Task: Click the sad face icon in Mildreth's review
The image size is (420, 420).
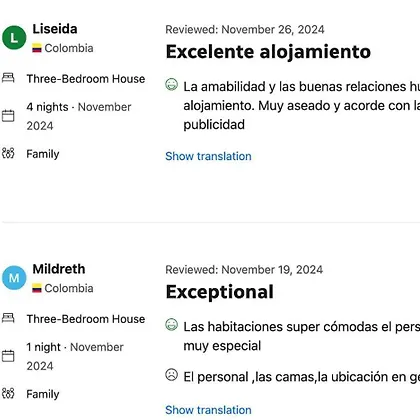Action: pos(171,375)
